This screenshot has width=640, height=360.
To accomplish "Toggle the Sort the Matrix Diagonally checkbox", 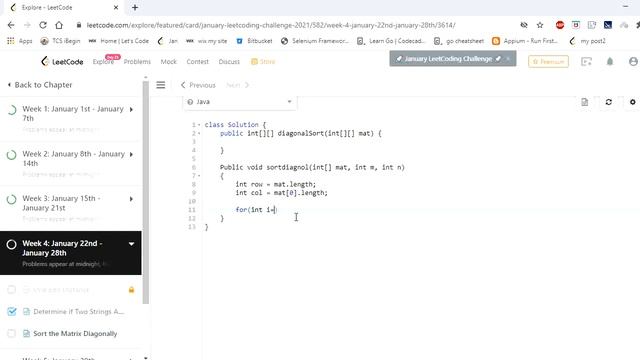I will (12, 333).
